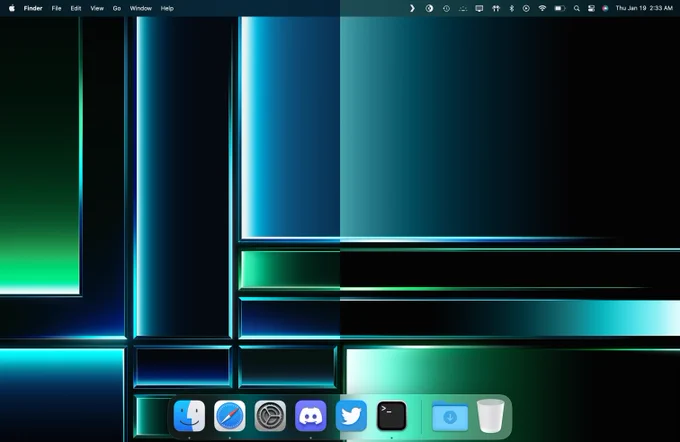Open the View menu
This screenshot has width=680, height=442.
pos(97,8)
